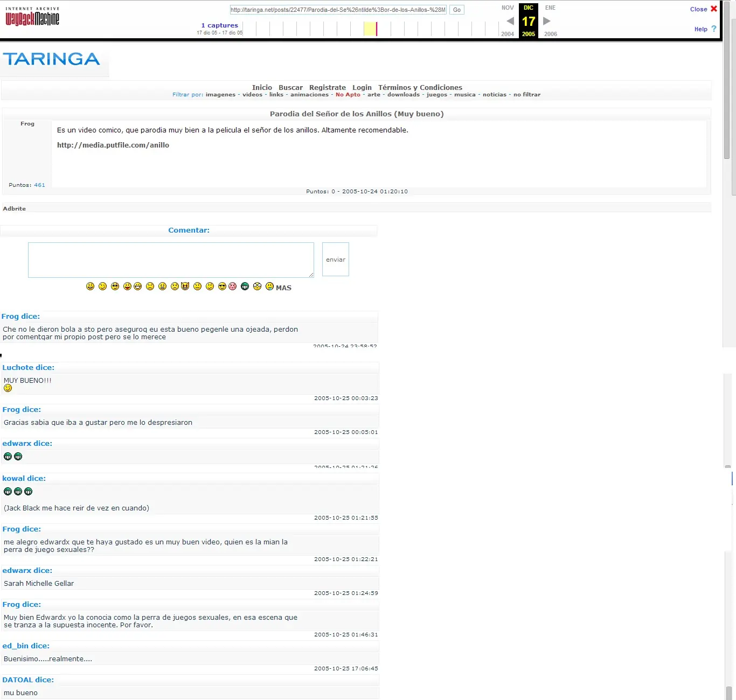736x700 pixels.
Task: Filter posts by animaciones
Action: pos(309,95)
